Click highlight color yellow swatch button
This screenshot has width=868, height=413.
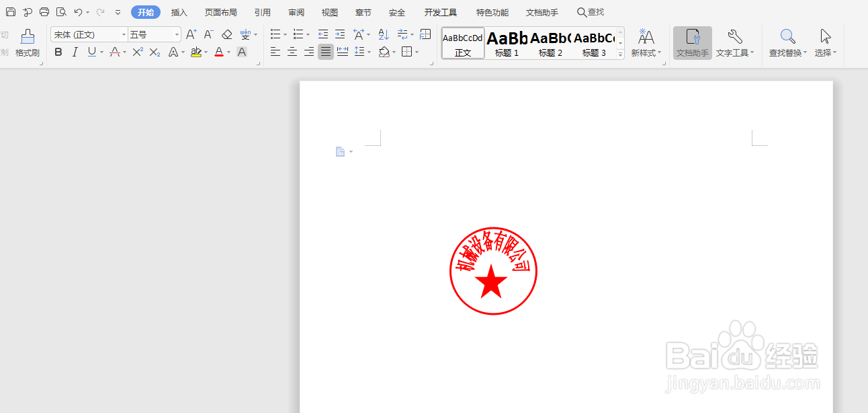tap(196, 52)
